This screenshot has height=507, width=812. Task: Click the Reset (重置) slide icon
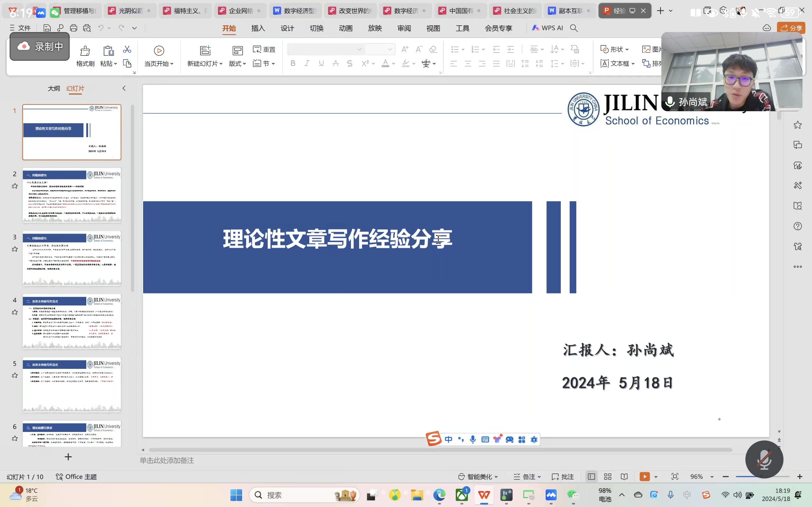(x=264, y=50)
